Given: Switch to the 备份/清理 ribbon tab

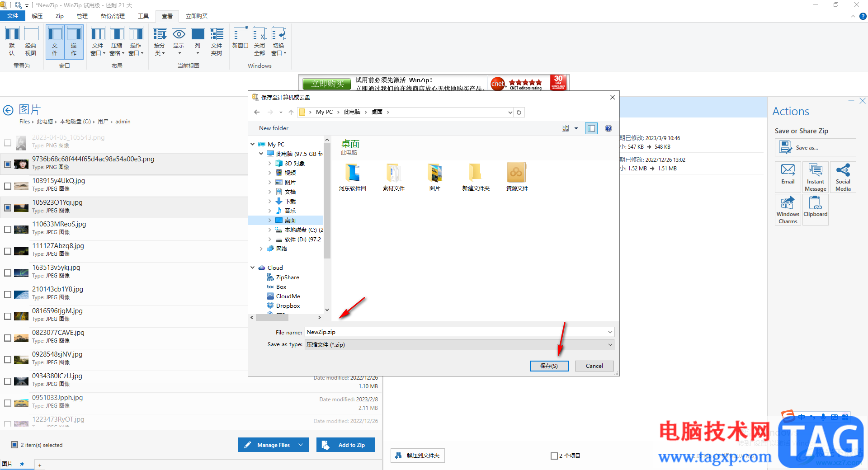Looking at the screenshot, I should click(113, 16).
